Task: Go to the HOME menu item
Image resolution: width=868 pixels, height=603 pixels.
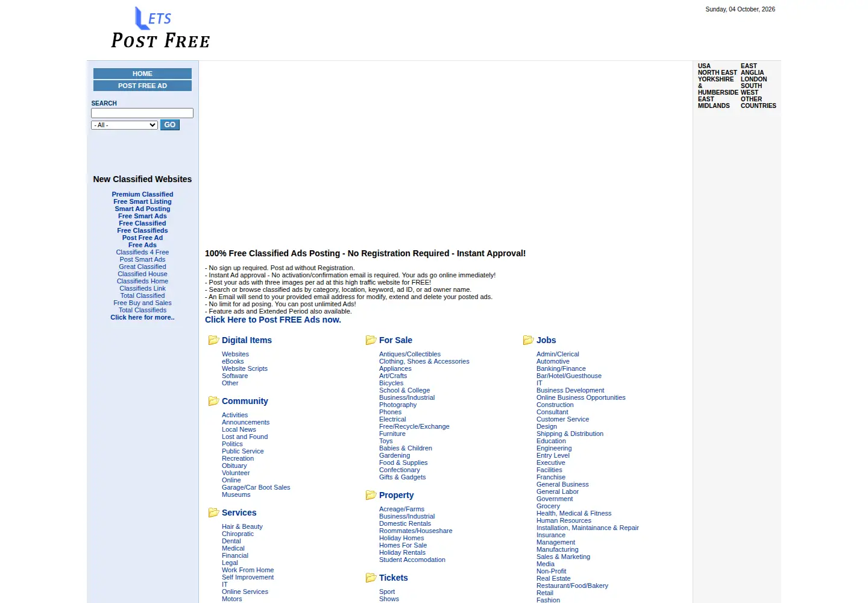Action: (142, 74)
